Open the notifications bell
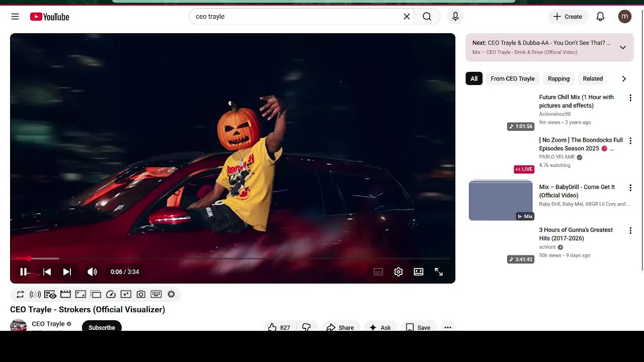 tap(600, 17)
